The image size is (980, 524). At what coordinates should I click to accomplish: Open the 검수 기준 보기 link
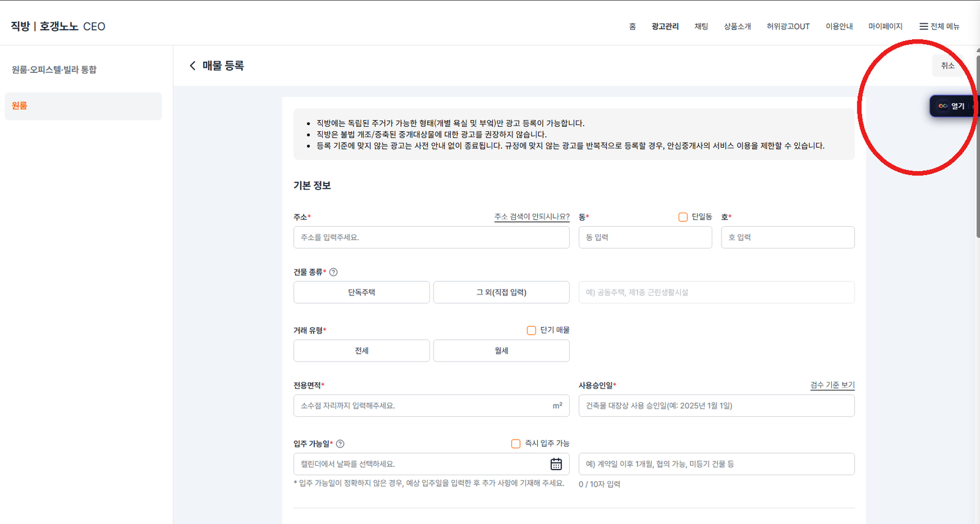tap(832, 385)
